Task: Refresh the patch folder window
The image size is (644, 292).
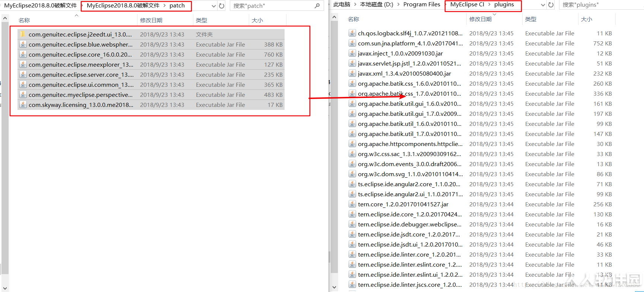Action: [222, 6]
